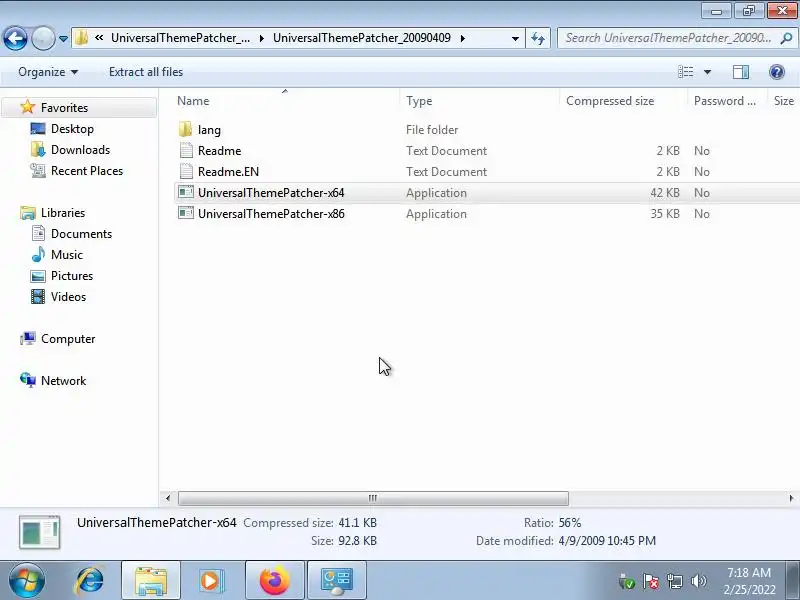This screenshot has height=600, width=800.
Task: Open the Music library
Action: 66,255
